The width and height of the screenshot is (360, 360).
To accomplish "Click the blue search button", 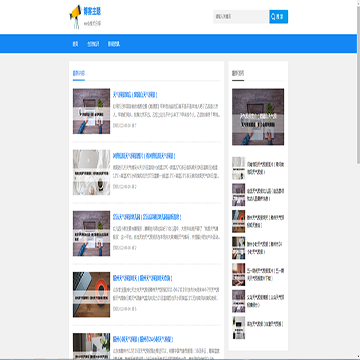I will click(x=278, y=16).
